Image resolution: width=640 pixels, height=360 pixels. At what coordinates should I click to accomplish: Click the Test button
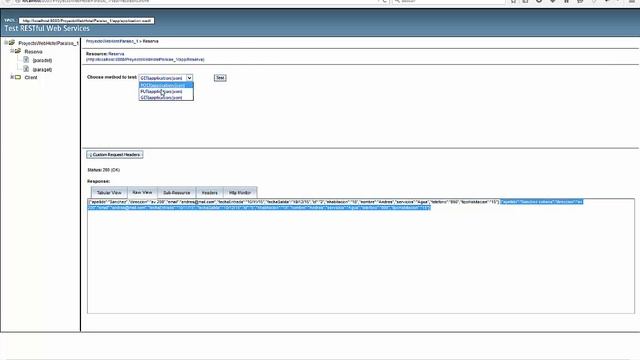220,78
